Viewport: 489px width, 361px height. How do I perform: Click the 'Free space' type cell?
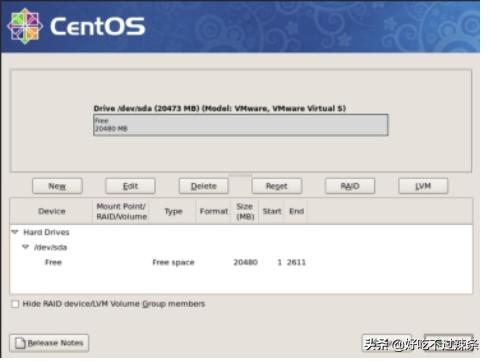click(173, 262)
